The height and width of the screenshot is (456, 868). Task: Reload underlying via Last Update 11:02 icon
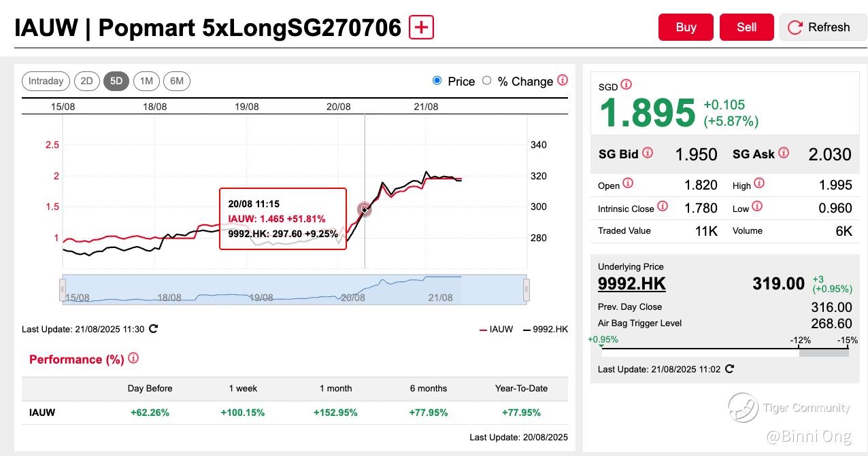729,369
